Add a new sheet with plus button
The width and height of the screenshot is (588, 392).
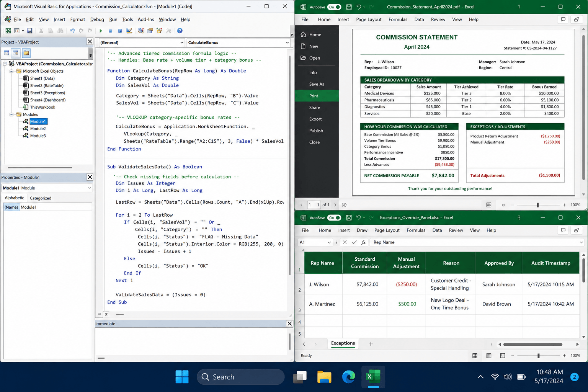pos(371,344)
